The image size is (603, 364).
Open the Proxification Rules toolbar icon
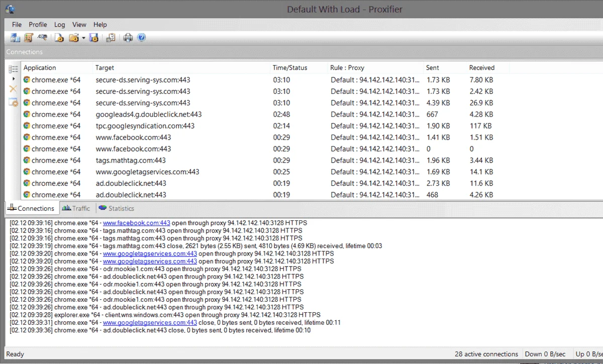tap(28, 38)
